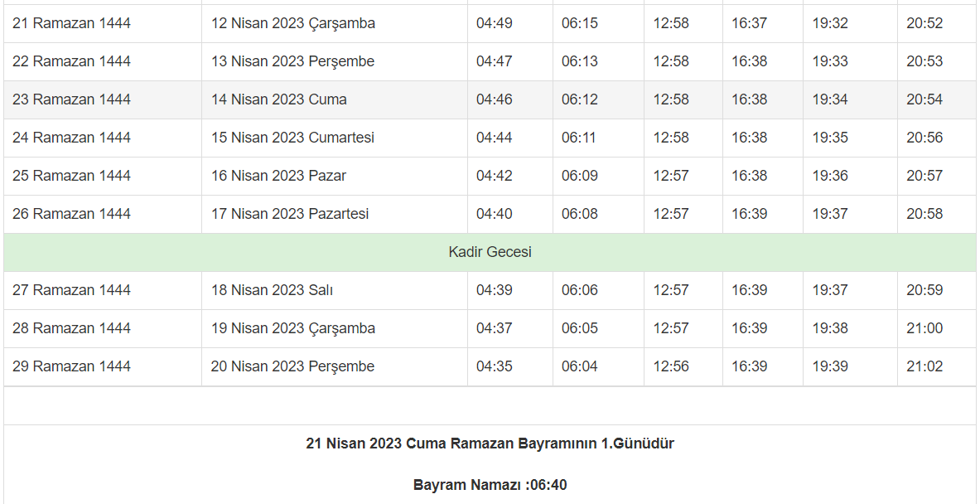Select the 21:02 time cell
Viewport: 980px width, 504px height.
[x=924, y=366]
